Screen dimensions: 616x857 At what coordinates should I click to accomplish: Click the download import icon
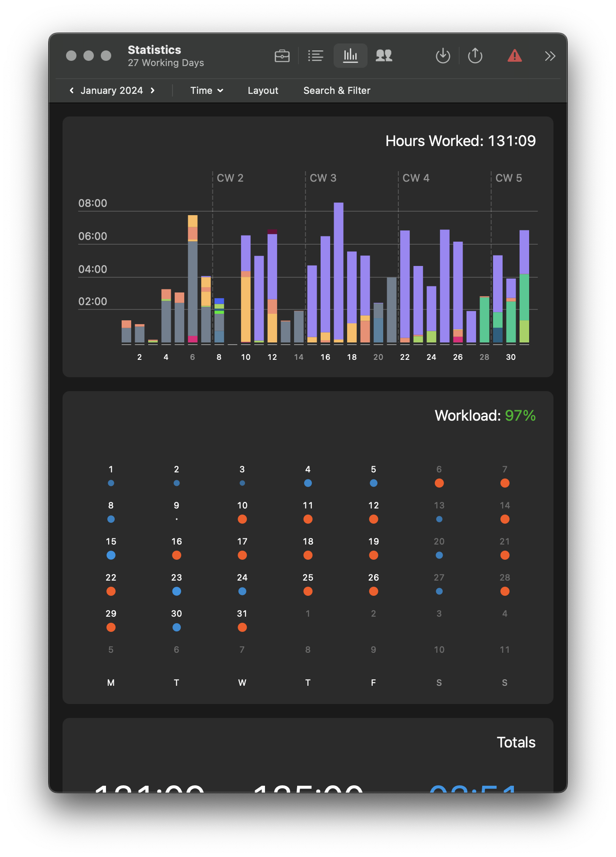443,56
